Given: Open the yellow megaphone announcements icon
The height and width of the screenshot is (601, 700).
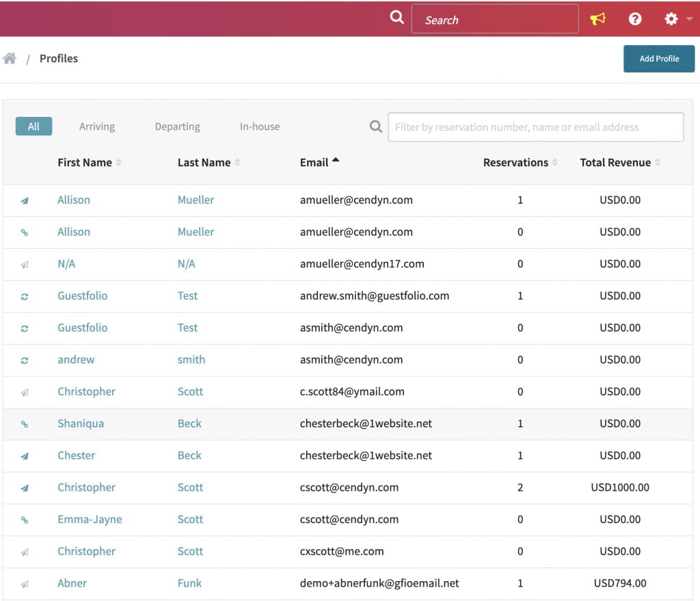Looking at the screenshot, I should point(597,18).
